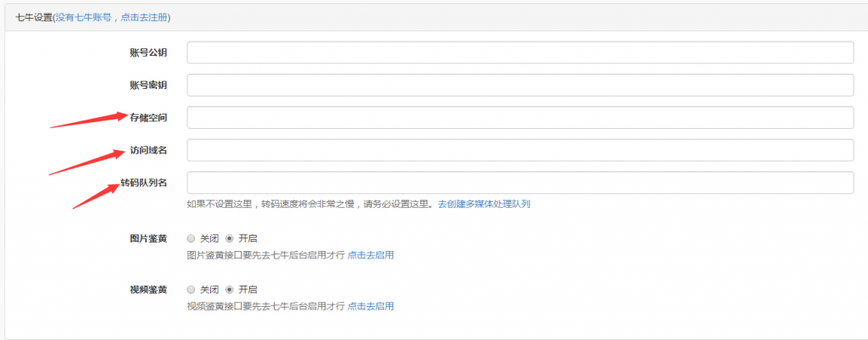
Task: Focus the 账号密钥 input field
Action: click(520, 86)
